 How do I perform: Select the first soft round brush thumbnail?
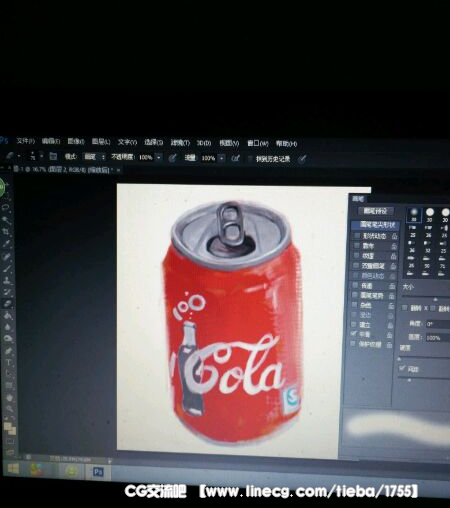pyautogui.click(x=414, y=214)
